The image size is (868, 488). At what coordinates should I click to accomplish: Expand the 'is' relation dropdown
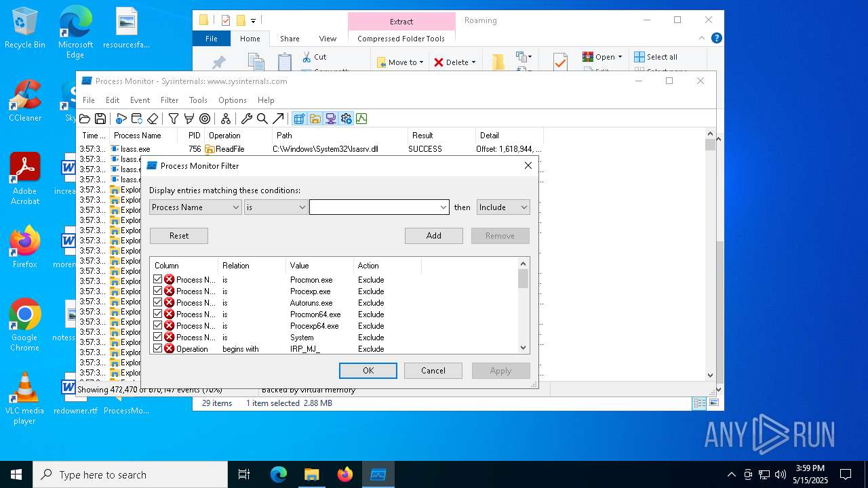coord(302,207)
